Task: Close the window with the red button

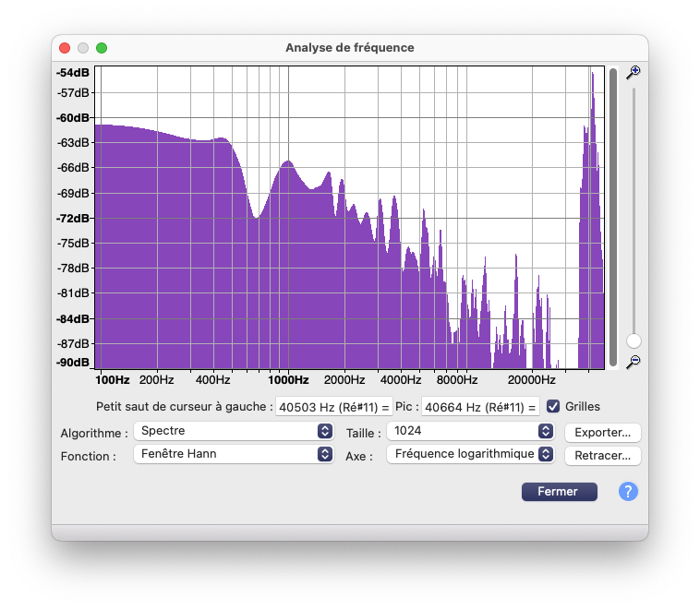Action: tap(65, 48)
